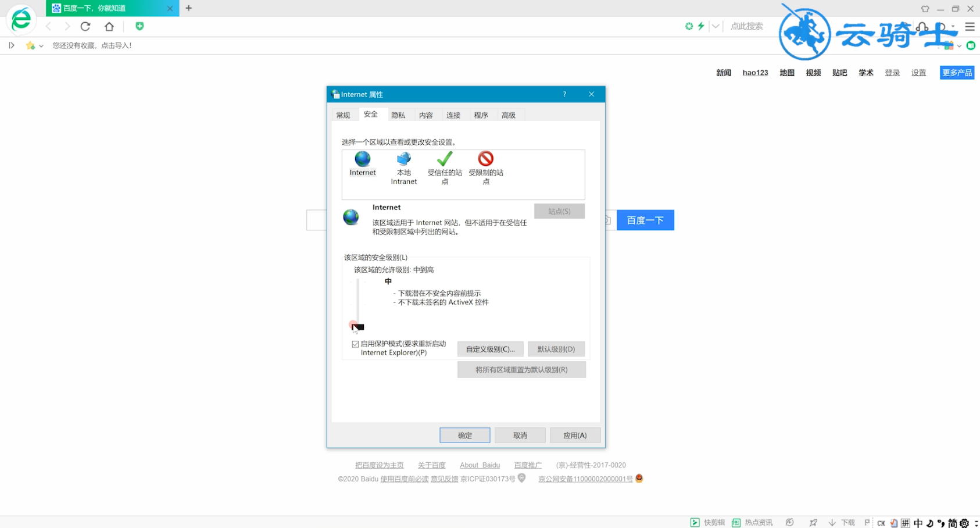
Task: Switch to the 高级 tab
Action: click(509, 115)
